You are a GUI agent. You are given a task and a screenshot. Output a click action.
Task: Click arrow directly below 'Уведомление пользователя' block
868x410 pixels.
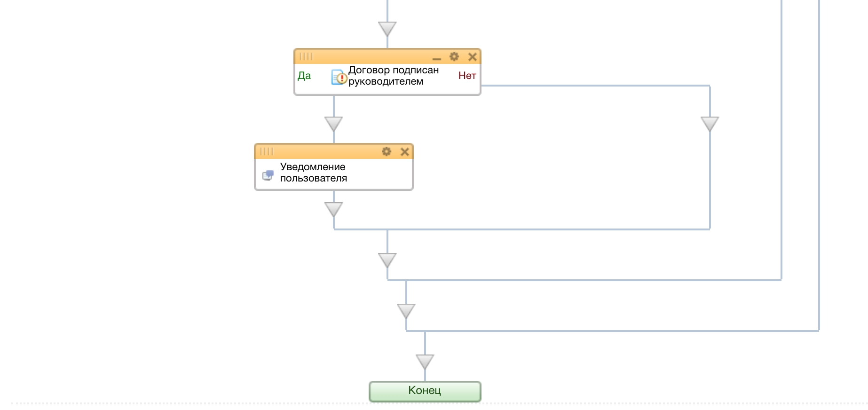[334, 209]
